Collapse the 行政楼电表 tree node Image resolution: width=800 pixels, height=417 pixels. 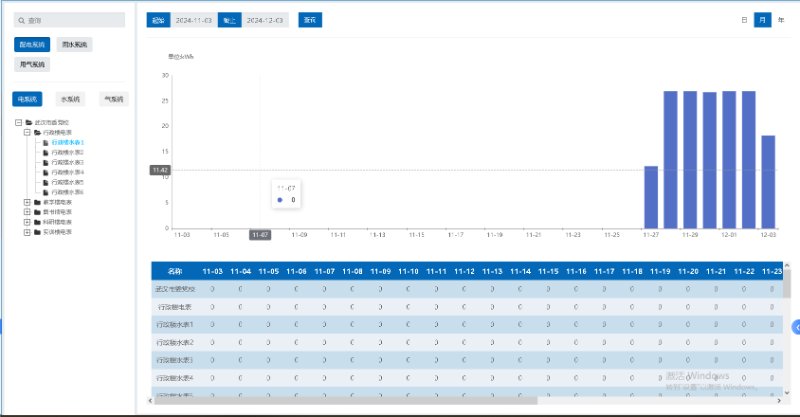[26, 132]
